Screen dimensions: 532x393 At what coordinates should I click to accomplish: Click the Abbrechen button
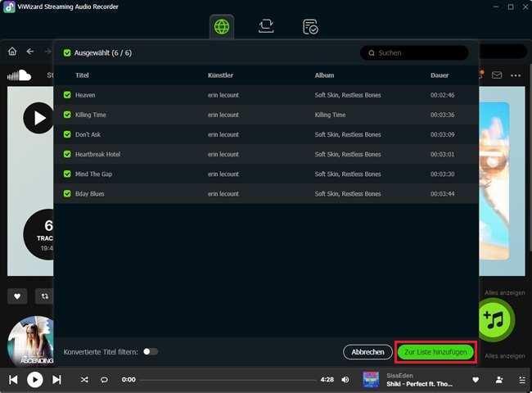click(x=367, y=352)
